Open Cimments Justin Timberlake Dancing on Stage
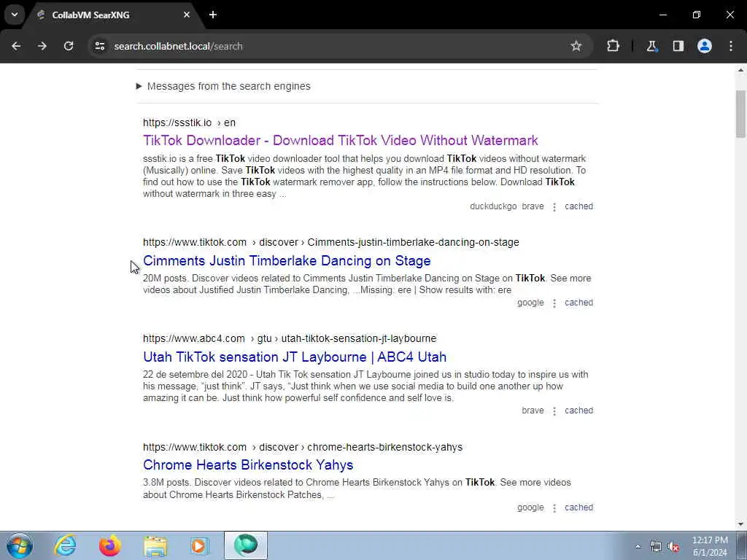The image size is (747, 560). (x=287, y=260)
